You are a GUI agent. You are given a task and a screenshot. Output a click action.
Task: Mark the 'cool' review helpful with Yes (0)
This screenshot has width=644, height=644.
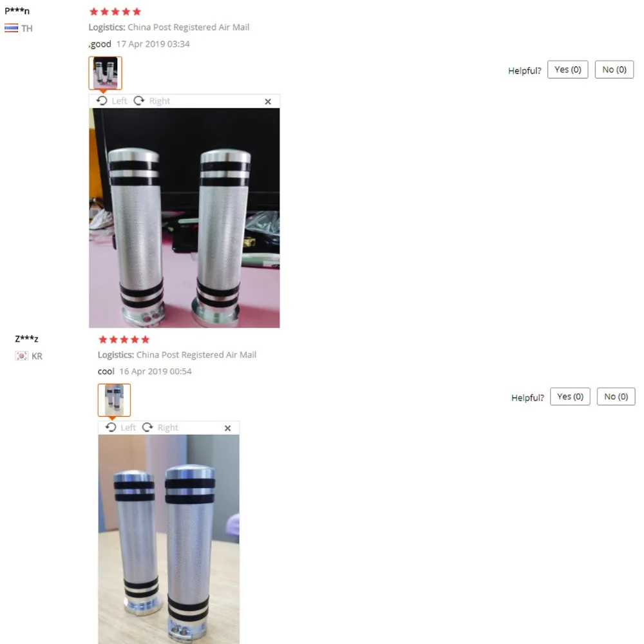pyautogui.click(x=570, y=396)
